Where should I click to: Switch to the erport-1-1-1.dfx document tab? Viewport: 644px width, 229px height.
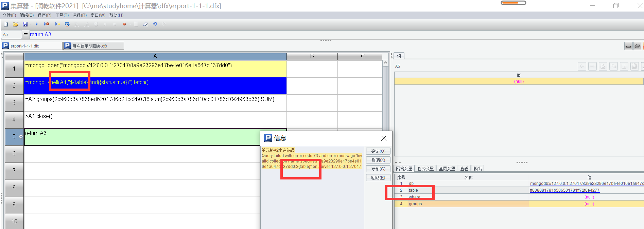click(32, 46)
